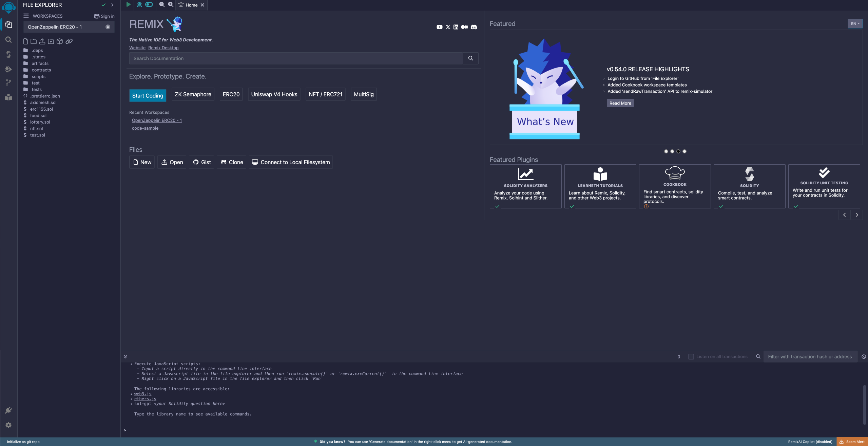Open the Remix Desktop link

[x=163, y=48]
